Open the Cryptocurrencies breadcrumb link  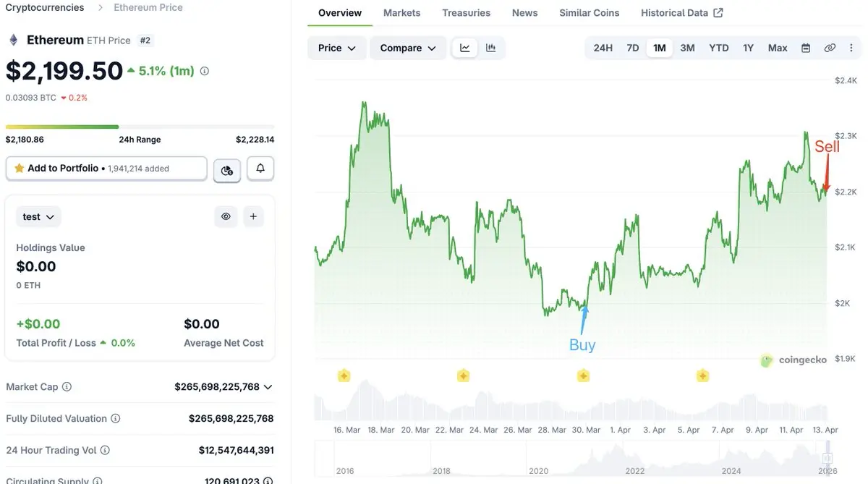click(x=45, y=7)
